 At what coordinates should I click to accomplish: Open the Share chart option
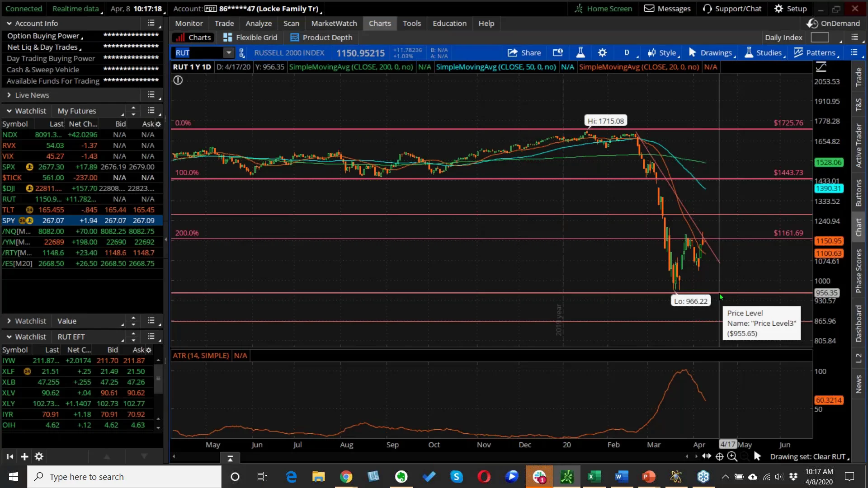[524, 53]
